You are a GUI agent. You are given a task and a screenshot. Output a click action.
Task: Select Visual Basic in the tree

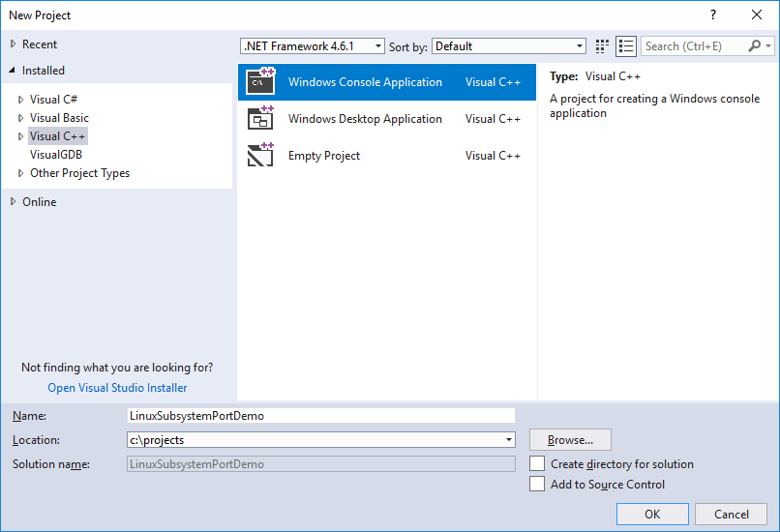click(x=59, y=118)
